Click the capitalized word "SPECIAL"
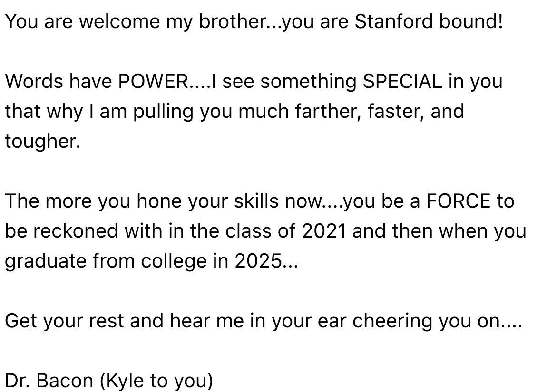This screenshot has width=537, height=392. 402,81
